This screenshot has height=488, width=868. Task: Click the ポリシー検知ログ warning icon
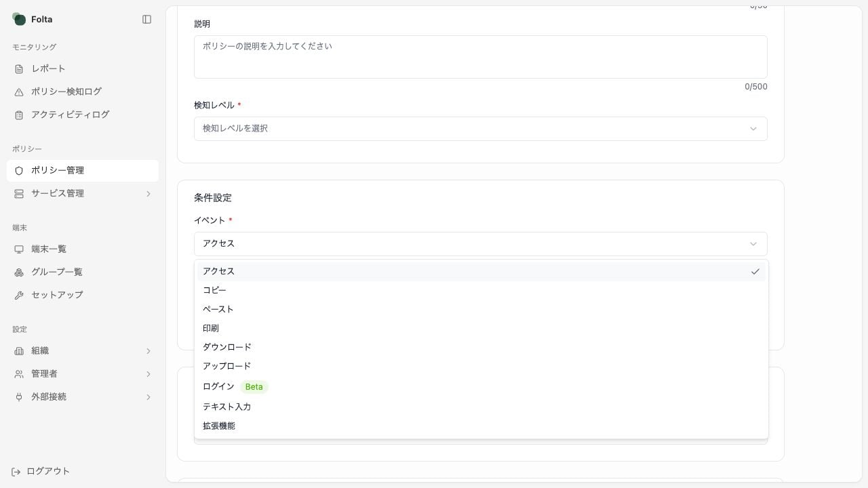click(19, 92)
